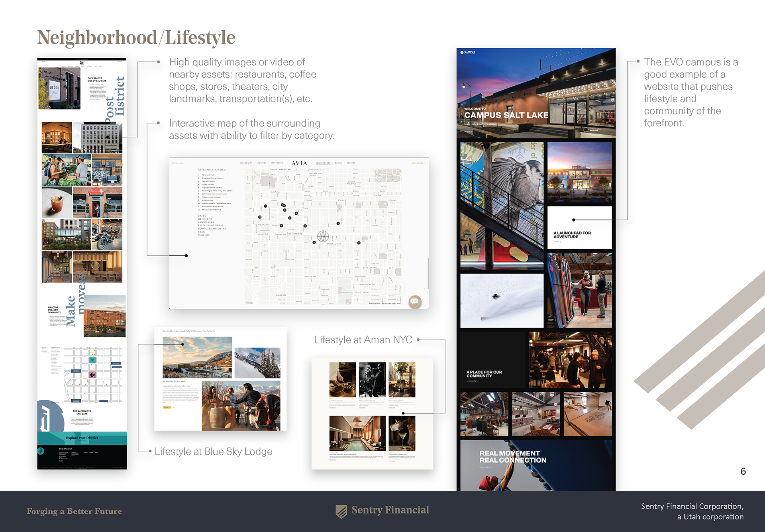Image resolution: width=765 pixels, height=532 pixels.
Task: Click the teal circular icon in the Post District footer
Action: [41, 451]
